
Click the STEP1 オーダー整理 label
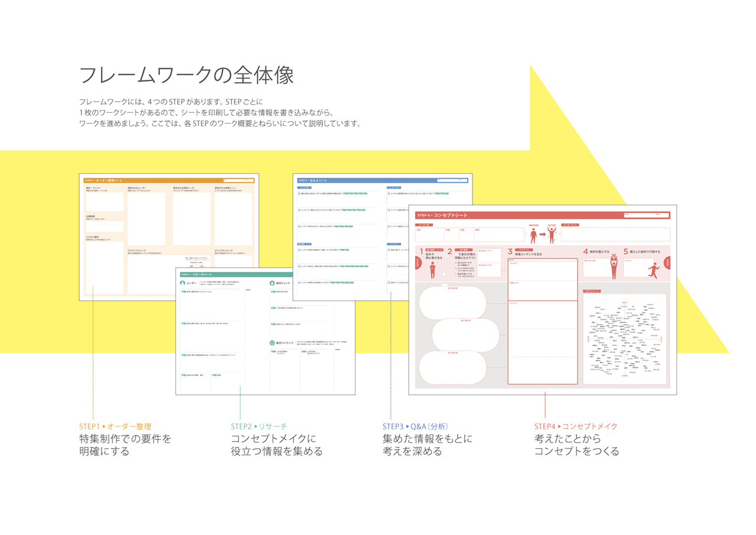coord(115,426)
